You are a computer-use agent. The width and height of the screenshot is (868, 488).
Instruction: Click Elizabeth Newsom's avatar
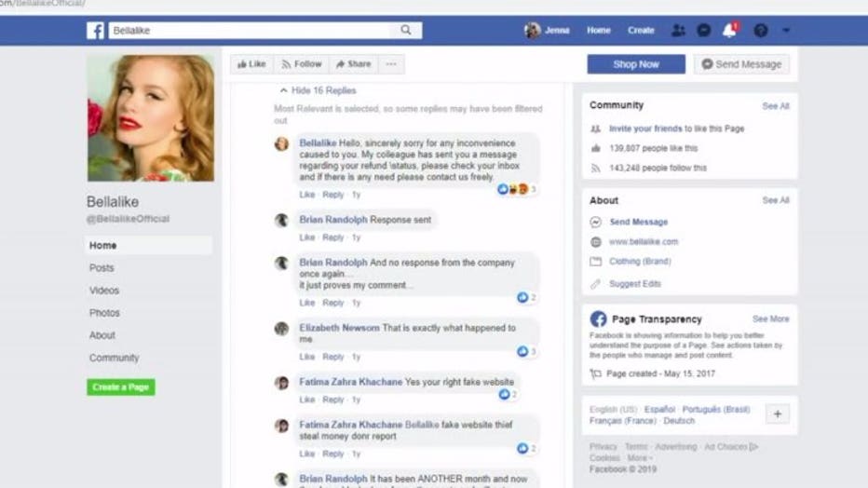[281, 329]
